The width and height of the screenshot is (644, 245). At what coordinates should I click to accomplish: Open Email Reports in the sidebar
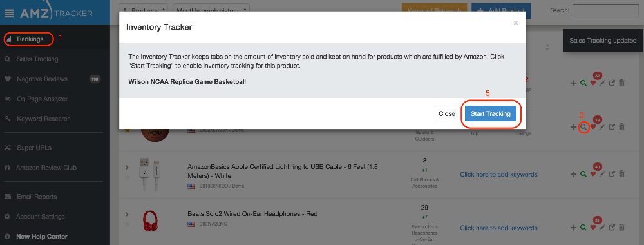point(37,197)
